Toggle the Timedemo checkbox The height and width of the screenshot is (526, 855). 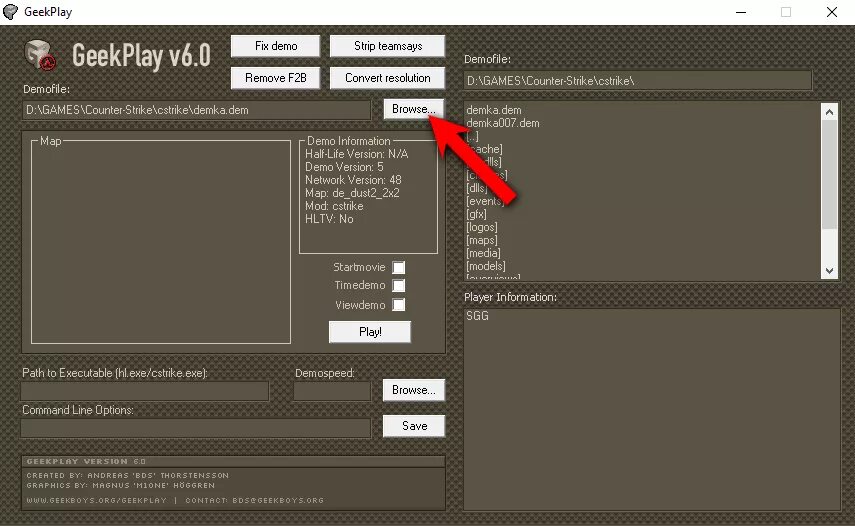click(x=399, y=286)
